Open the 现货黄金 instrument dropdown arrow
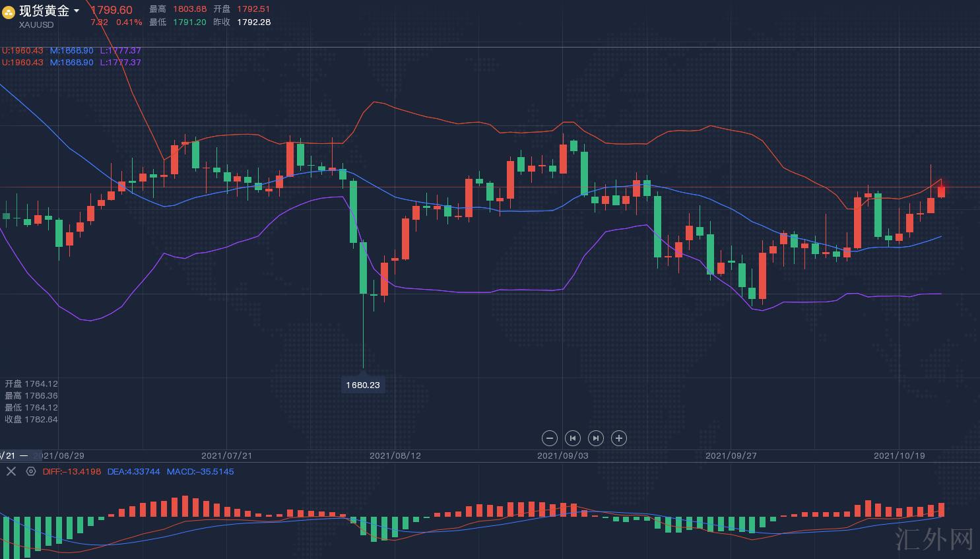 point(77,11)
